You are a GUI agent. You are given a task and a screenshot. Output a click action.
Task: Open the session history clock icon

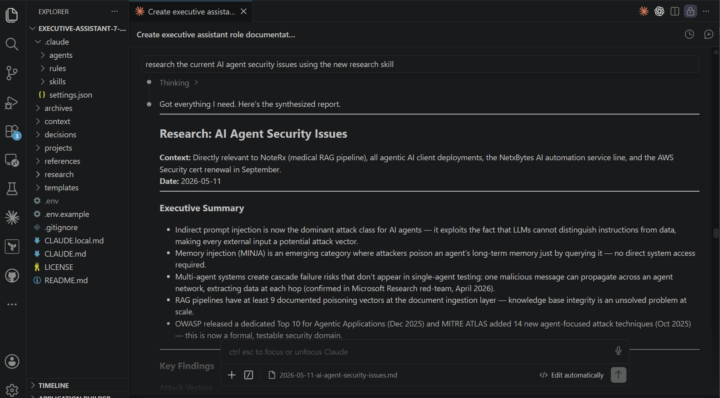click(x=689, y=34)
